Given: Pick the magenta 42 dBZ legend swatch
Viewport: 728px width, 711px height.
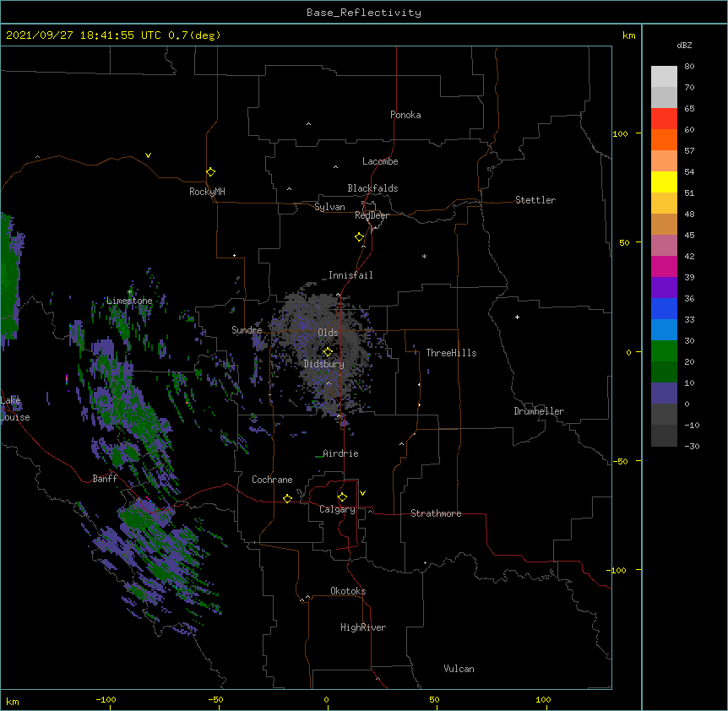Looking at the screenshot, I should coord(664,266).
